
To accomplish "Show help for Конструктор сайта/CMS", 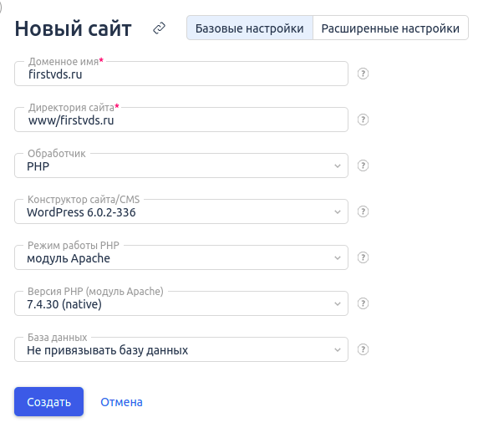I will click(363, 211).
